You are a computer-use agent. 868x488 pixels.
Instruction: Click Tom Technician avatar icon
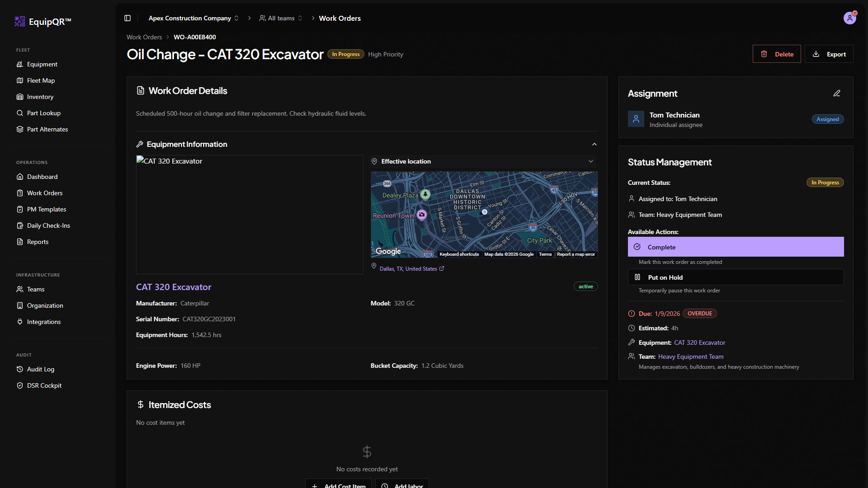pyautogui.click(x=636, y=119)
